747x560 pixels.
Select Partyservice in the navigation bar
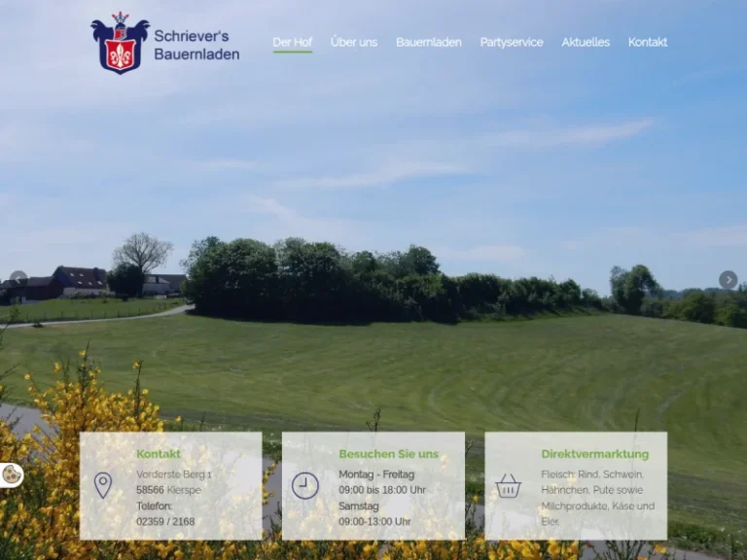point(512,43)
